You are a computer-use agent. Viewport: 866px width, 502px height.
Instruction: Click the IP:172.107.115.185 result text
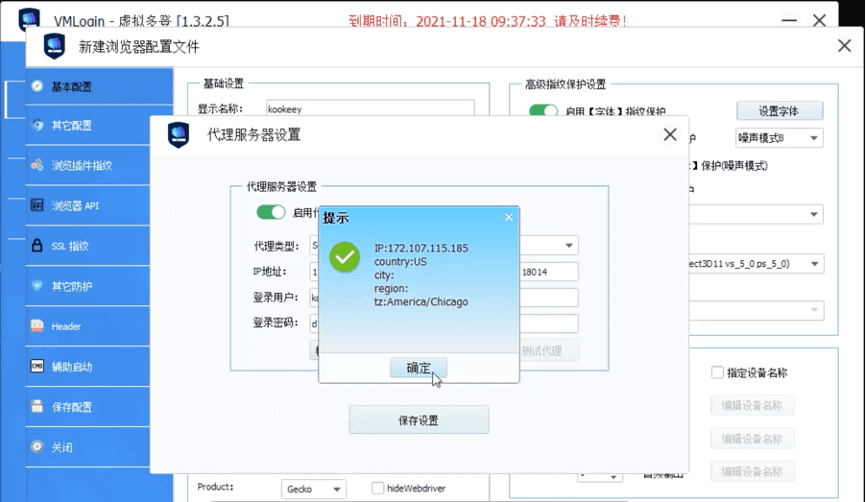[421, 248]
